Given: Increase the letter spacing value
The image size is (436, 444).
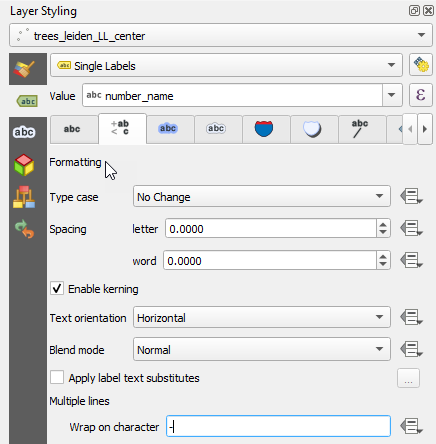Looking at the screenshot, I should pyautogui.click(x=383, y=224).
